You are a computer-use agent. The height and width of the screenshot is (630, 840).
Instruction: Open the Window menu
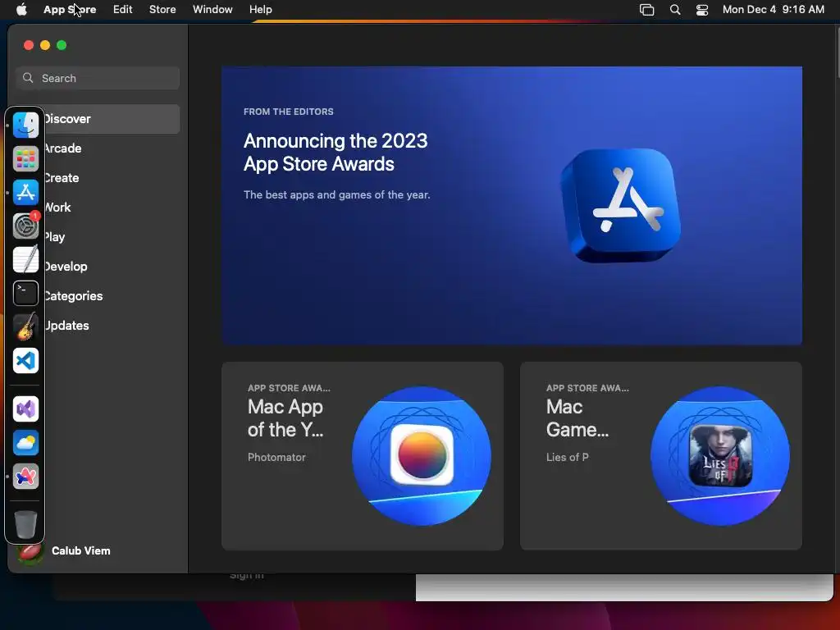tap(212, 10)
